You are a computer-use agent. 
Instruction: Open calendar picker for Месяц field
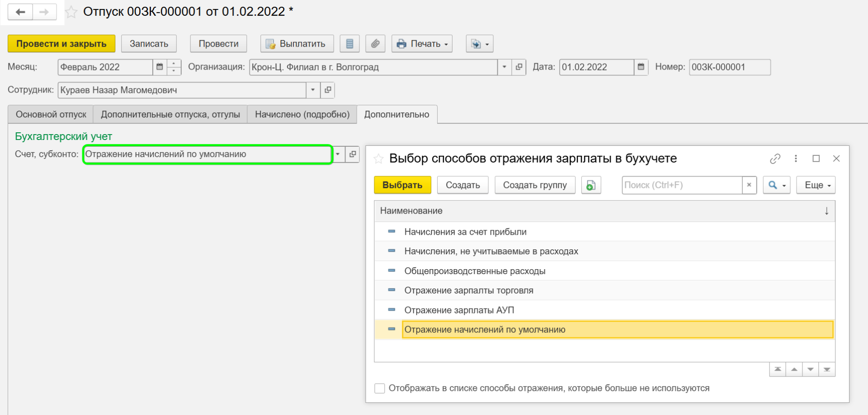pyautogui.click(x=160, y=67)
